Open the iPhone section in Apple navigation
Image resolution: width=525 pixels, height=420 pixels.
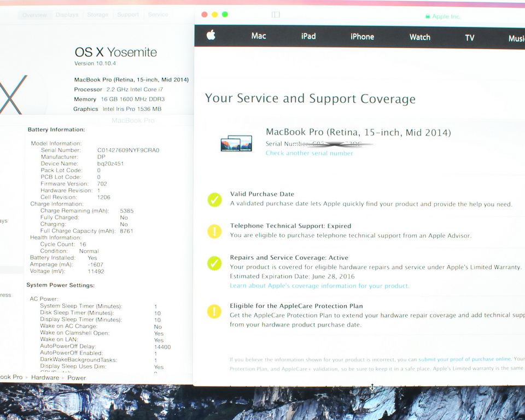point(362,37)
